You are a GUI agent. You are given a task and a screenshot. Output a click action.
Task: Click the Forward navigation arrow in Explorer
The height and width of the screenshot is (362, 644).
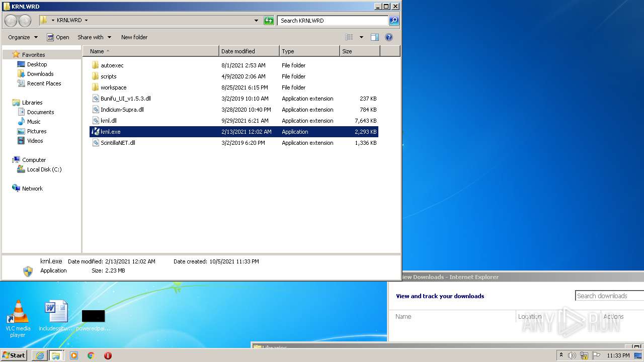click(x=25, y=21)
